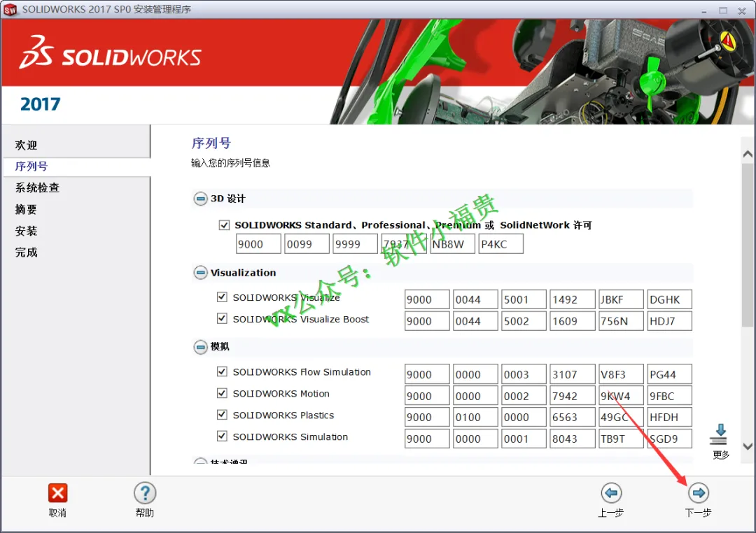
Task: Click Plastics serial field 6563
Action: coord(573,417)
